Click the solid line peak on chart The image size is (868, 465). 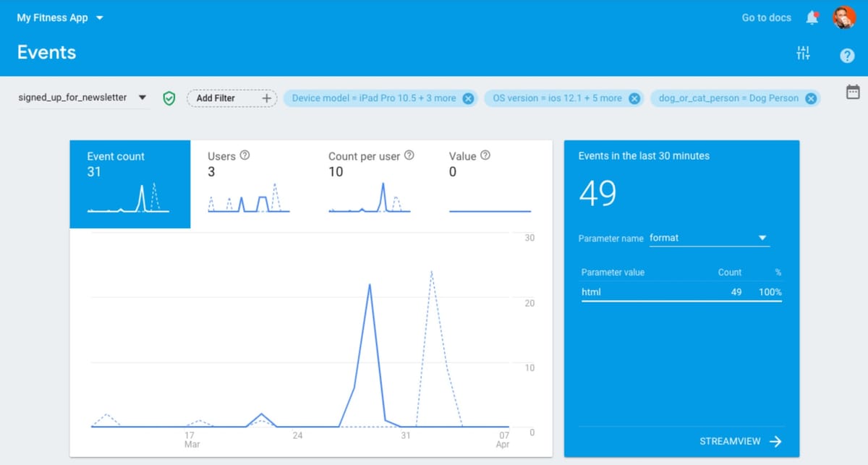(x=370, y=285)
